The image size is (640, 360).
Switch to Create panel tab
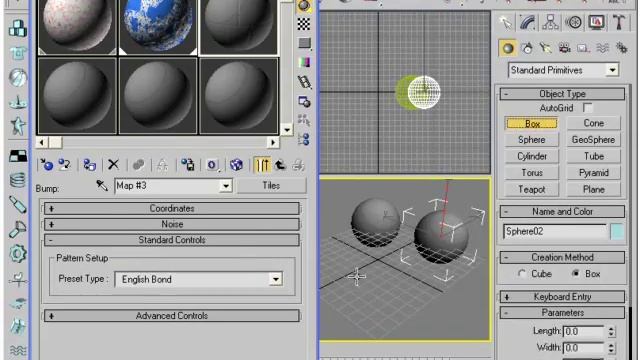pyautogui.click(x=506, y=22)
